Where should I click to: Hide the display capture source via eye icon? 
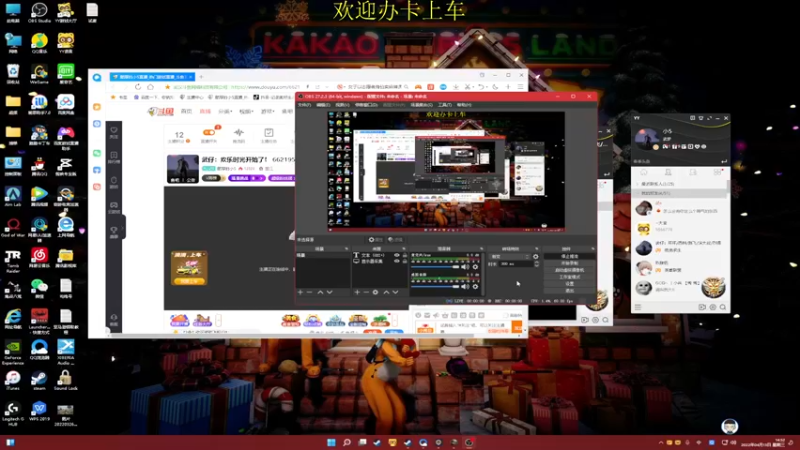tap(396, 261)
